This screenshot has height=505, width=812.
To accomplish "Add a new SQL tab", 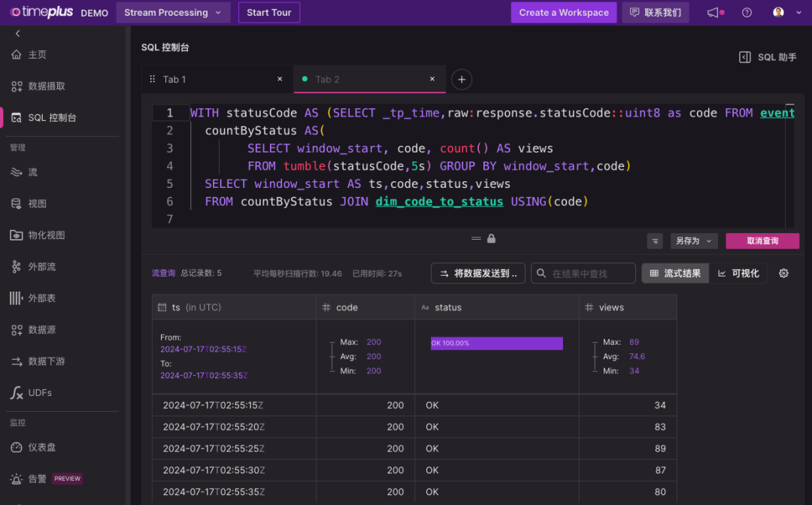I will pyautogui.click(x=462, y=79).
